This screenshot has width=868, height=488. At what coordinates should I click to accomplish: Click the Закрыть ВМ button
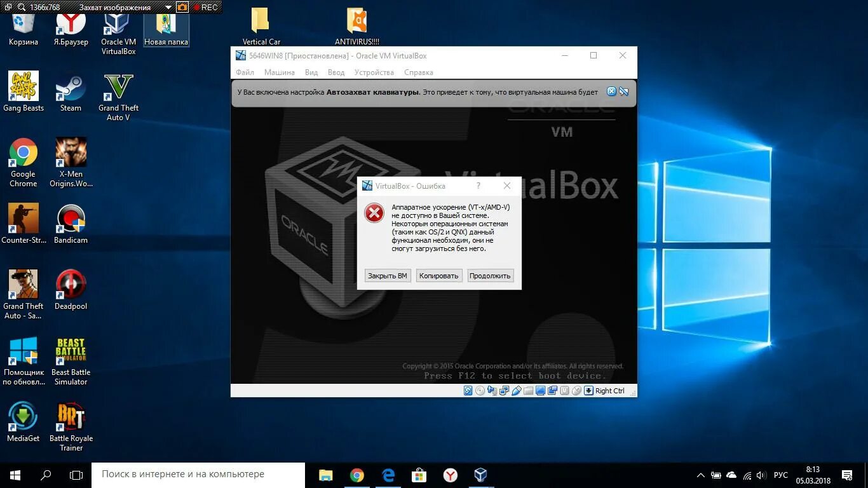[388, 276]
